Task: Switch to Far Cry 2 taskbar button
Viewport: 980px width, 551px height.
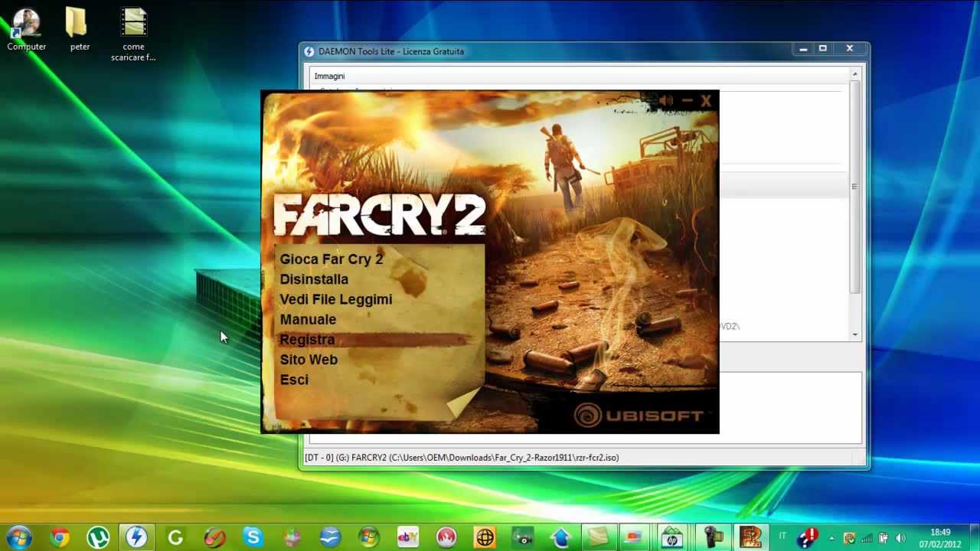Action: pyautogui.click(x=750, y=538)
